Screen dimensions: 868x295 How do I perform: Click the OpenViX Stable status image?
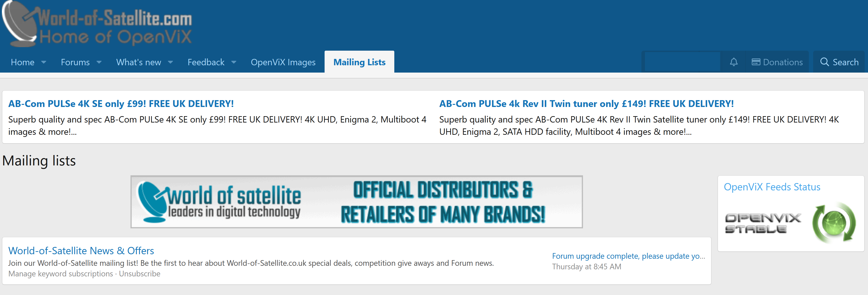tap(763, 223)
